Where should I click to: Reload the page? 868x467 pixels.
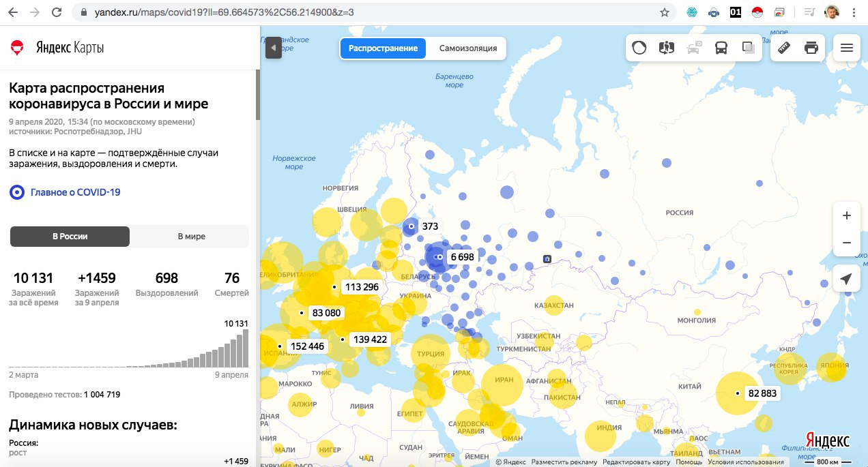(x=57, y=12)
